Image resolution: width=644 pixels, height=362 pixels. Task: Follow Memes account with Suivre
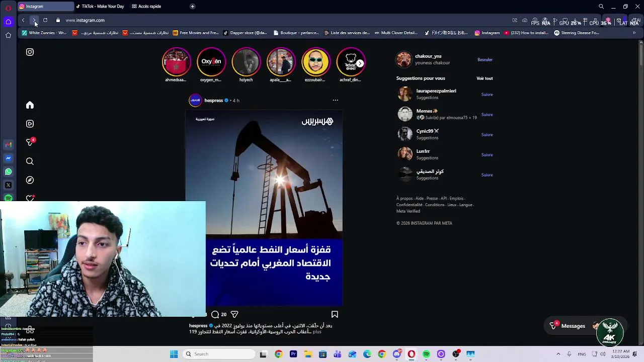coord(487,115)
